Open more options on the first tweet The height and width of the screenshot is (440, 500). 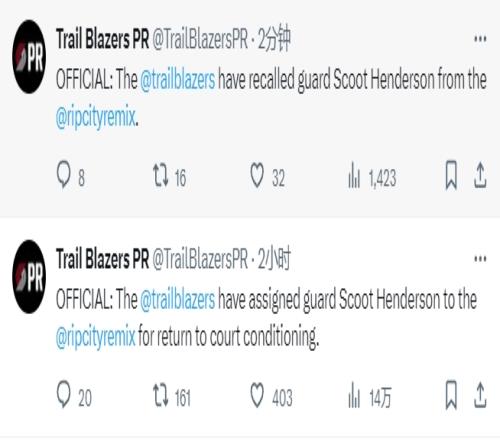point(480,39)
